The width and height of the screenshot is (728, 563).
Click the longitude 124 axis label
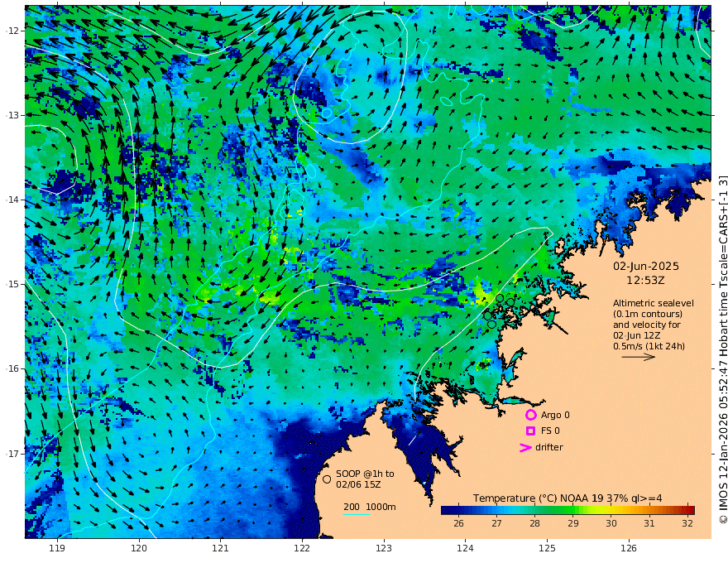click(x=465, y=548)
